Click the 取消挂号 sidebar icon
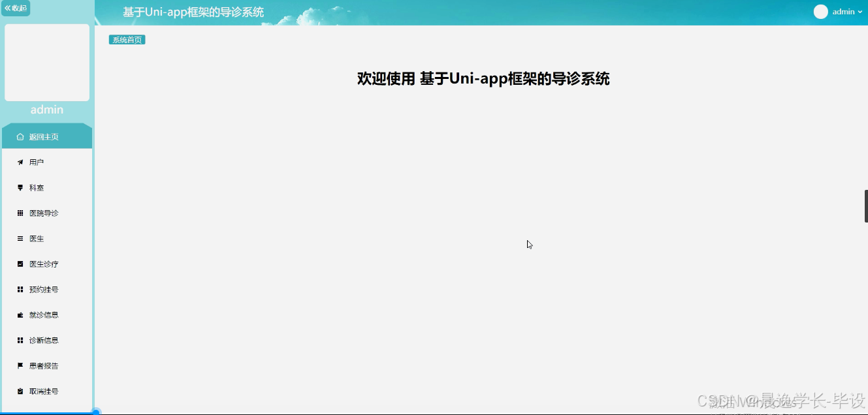This screenshot has height=415, width=868. 20,391
